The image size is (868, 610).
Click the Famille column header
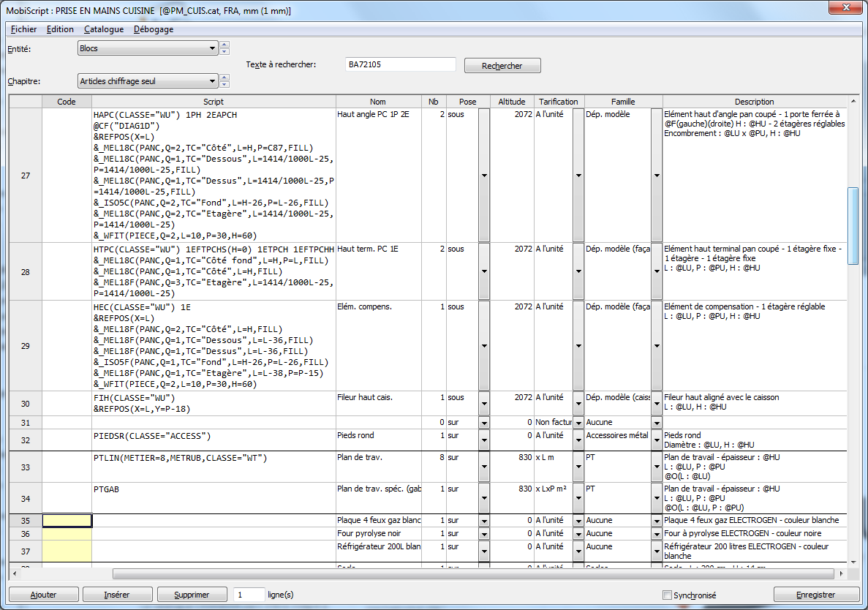pos(623,101)
